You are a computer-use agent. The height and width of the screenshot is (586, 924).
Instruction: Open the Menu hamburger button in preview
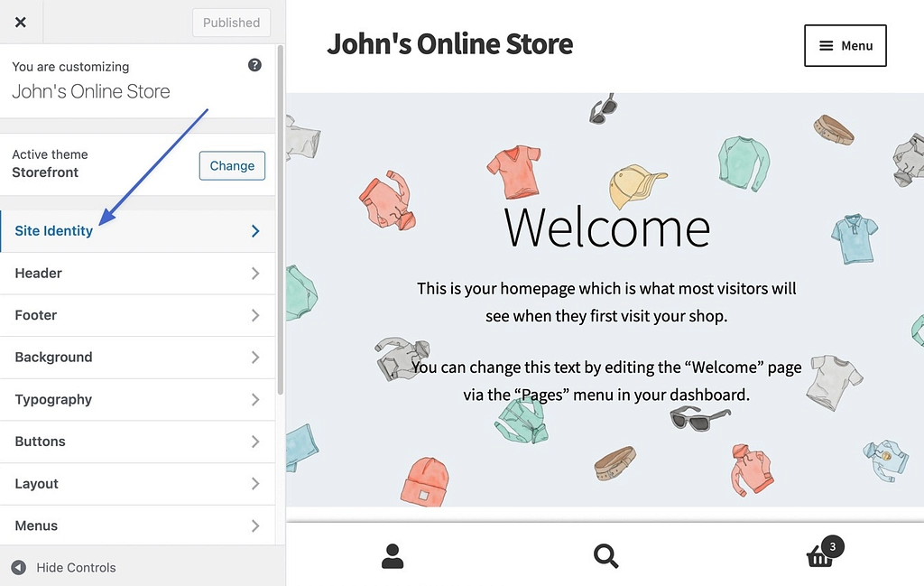[x=845, y=45]
